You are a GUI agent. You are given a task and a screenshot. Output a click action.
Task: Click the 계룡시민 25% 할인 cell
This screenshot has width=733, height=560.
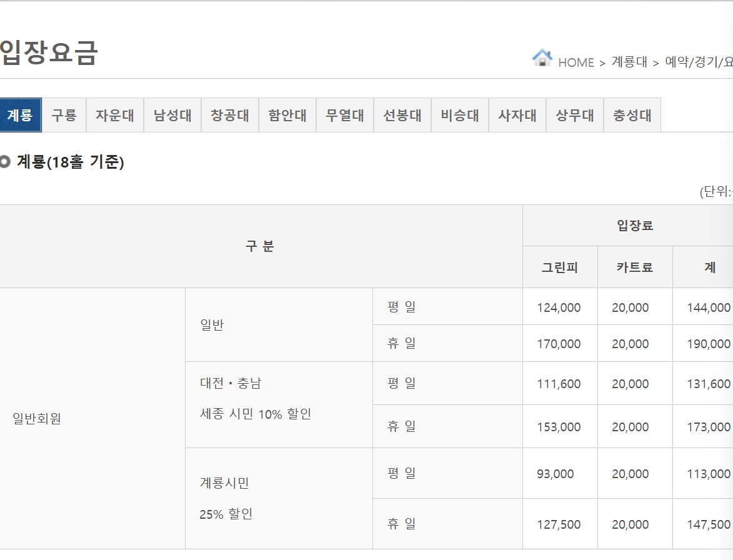pyautogui.click(x=226, y=499)
